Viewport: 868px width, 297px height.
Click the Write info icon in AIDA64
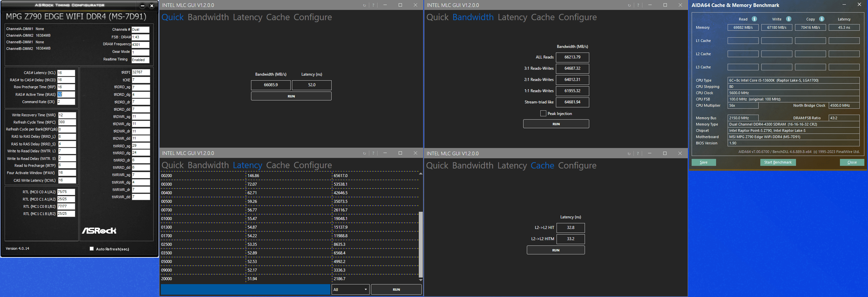(x=788, y=19)
